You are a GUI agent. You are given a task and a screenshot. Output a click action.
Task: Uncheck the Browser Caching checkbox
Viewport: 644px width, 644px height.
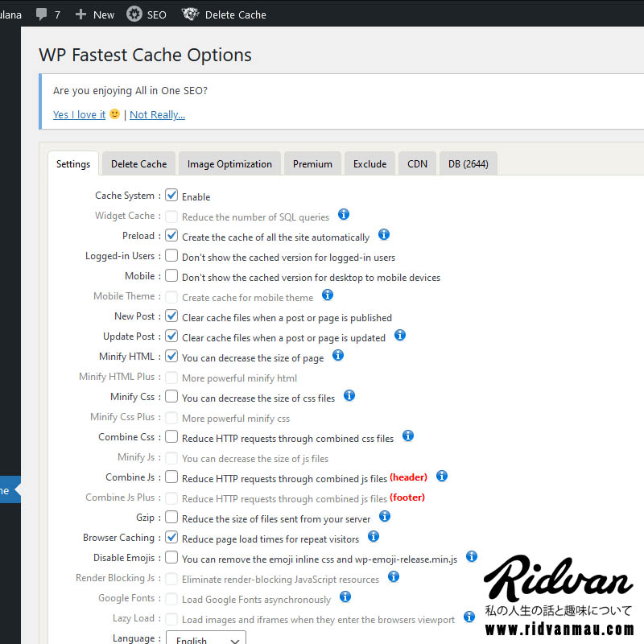pyautogui.click(x=171, y=537)
